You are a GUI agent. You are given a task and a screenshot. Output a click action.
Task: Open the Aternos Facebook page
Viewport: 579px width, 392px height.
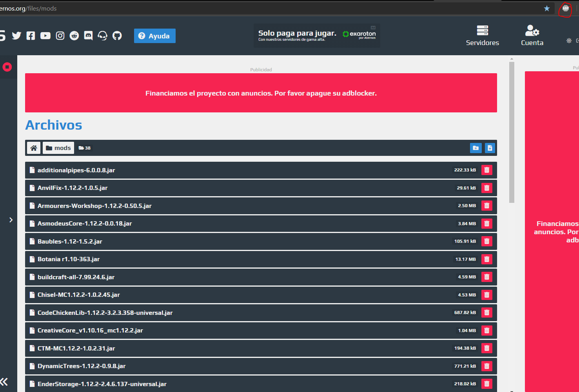(31, 36)
